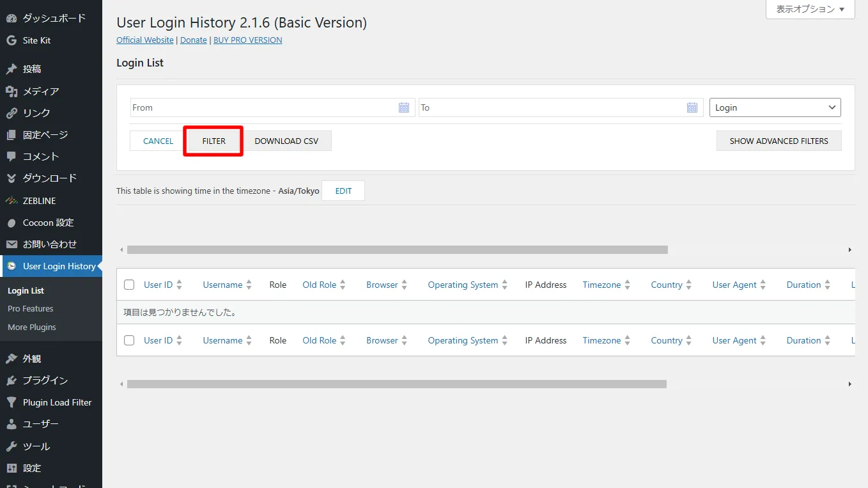Click the download icon beside ダウンロード
Viewport: 868px width, 488px height.
11,178
